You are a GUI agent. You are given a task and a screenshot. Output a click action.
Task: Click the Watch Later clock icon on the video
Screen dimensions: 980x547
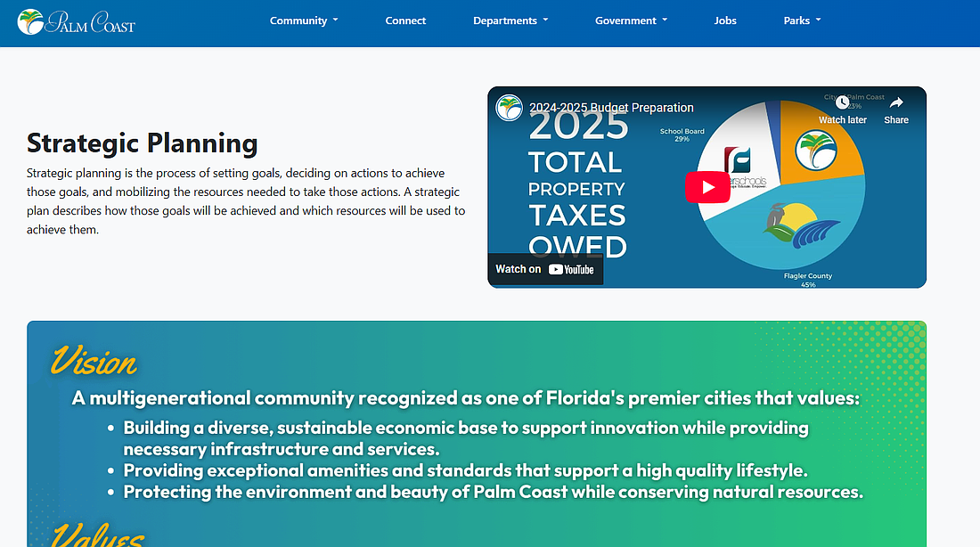(842, 102)
